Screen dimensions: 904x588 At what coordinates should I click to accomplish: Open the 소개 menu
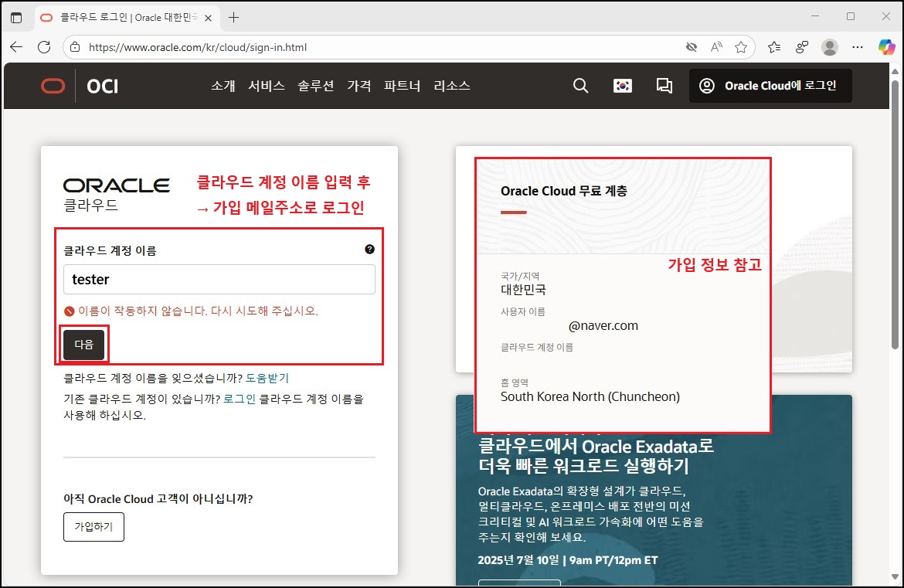tap(223, 86)
